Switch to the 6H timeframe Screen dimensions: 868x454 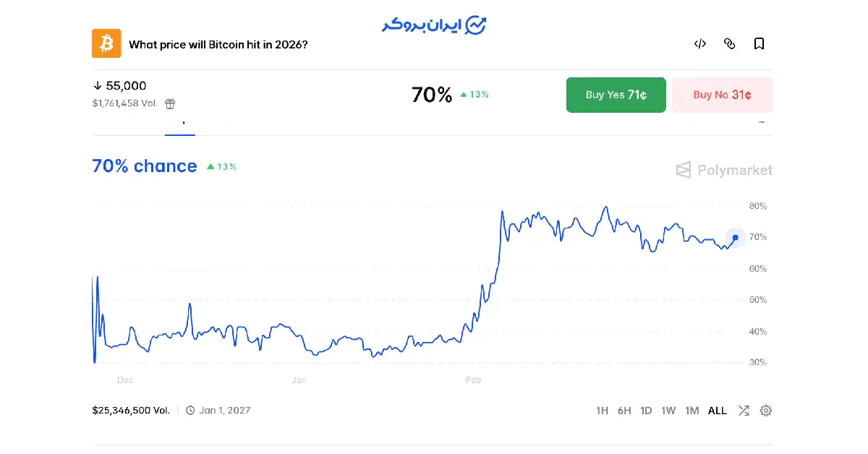[624, 410]
